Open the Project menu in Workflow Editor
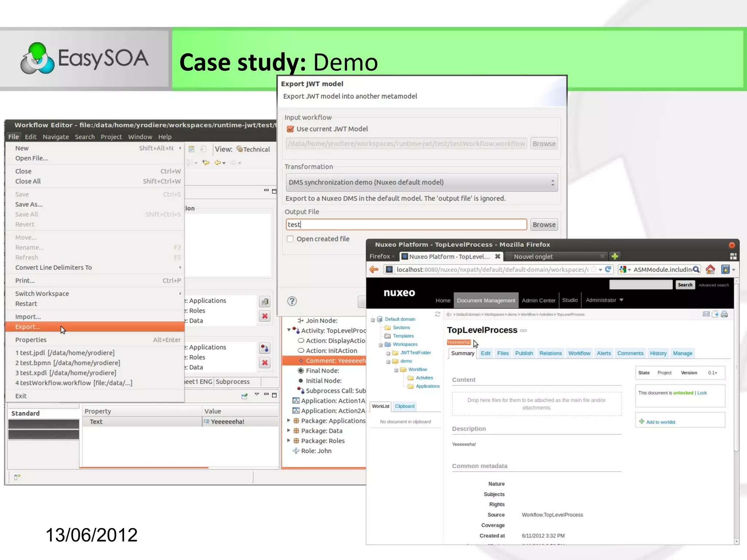This screenshot has width=747, height=560. (111, 137)
